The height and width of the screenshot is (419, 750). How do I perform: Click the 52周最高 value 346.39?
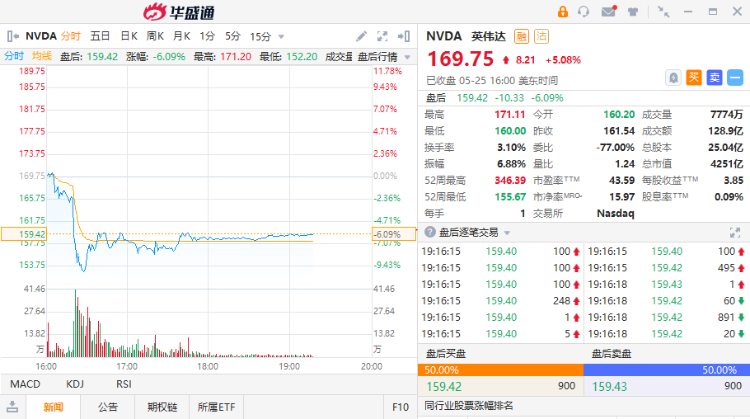[x=510, y=180]
